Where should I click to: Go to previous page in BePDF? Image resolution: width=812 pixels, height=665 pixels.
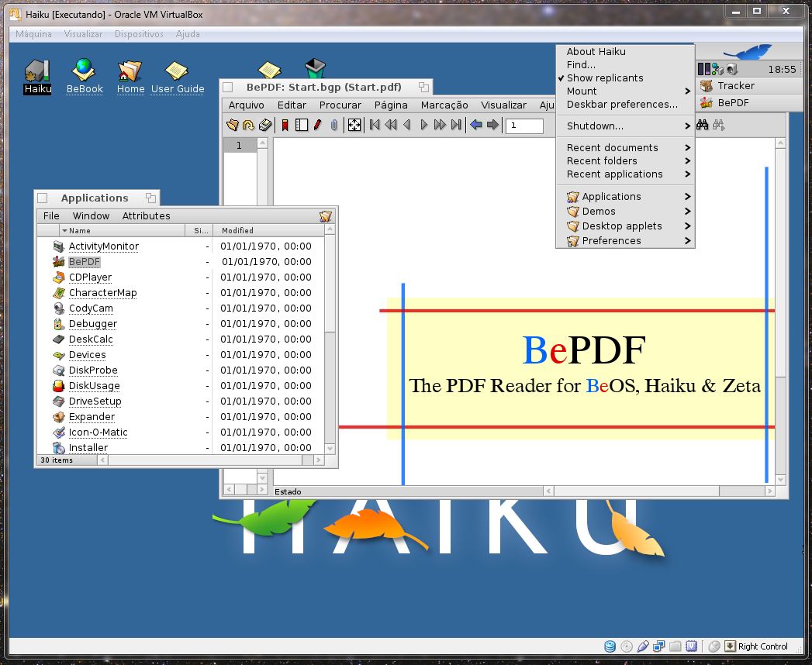click(407, 125)
